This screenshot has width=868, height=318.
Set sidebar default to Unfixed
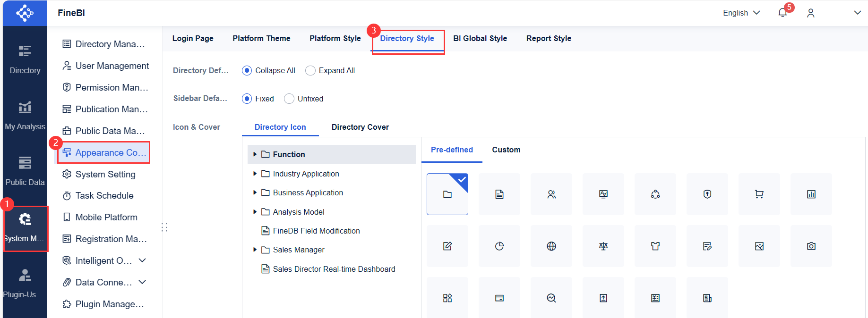click(x=289, y=99)
